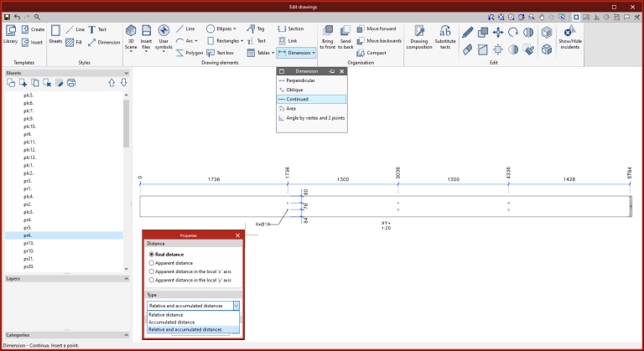Choose Perpendicular dimension
Viewport: 644px width, 351px height.
click(x=312, y=80)
